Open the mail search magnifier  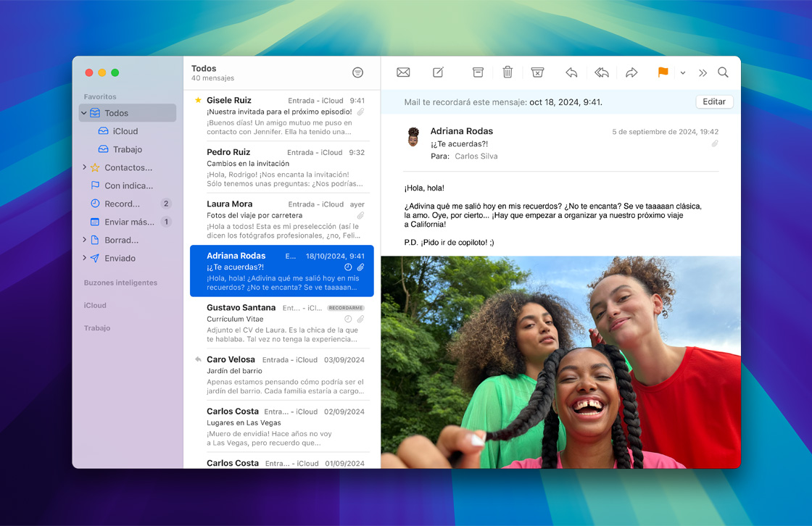pyautogui.click(x=723, y=72)
